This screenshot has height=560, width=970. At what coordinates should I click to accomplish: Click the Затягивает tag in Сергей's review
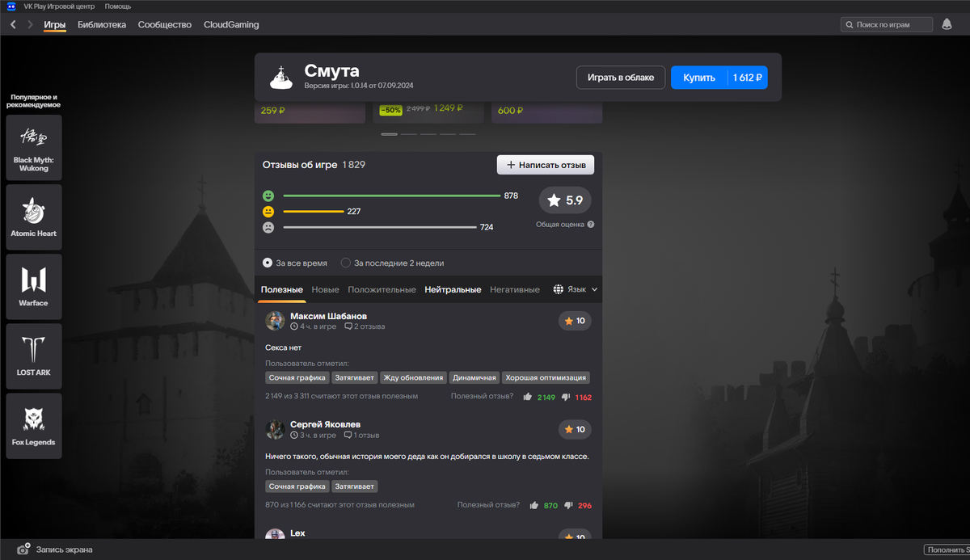click(355, 486)
